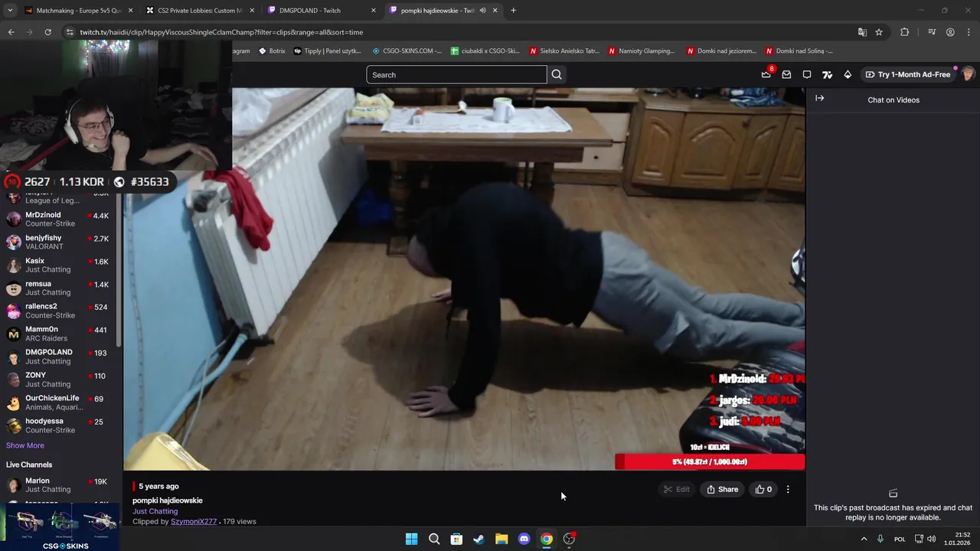Open the Domki nad jeziorem bookmark
This screenshot has width=980, height=551.
722,51
